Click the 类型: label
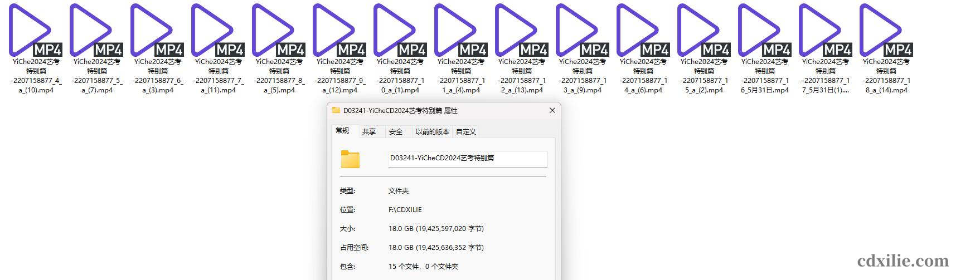This screenshot has width=980, height=280. click(347, 191)
